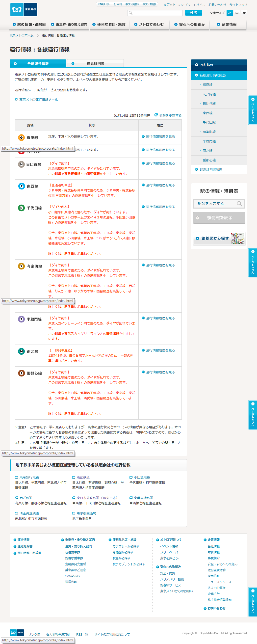The width and height of the screenshot is (257, 644).
Task: Click the external link icon beside 東京メトロ運行情報メール
Action: click(x=16, y=100)
